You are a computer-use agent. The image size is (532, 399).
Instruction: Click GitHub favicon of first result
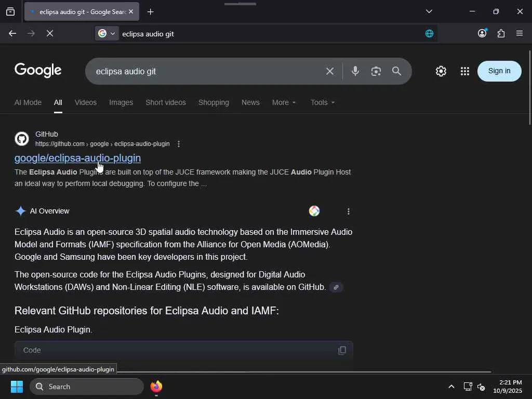point(22,139)
